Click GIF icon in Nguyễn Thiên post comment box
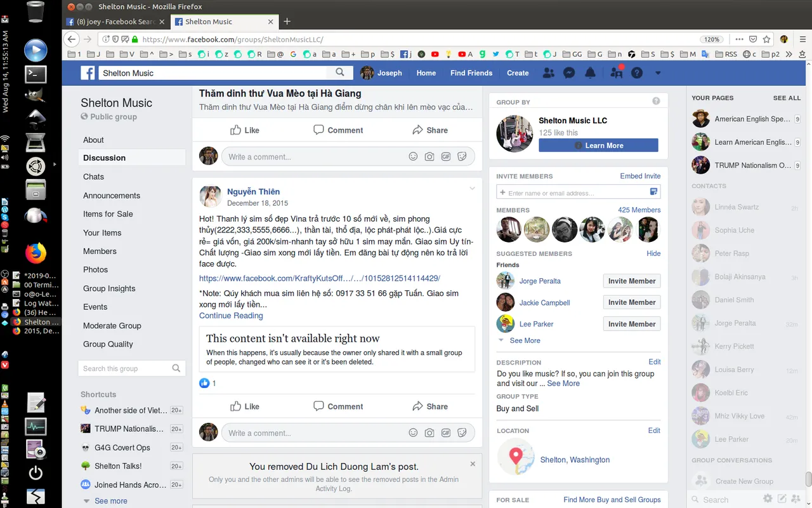The image size is (812, 508). pos(446,433)
